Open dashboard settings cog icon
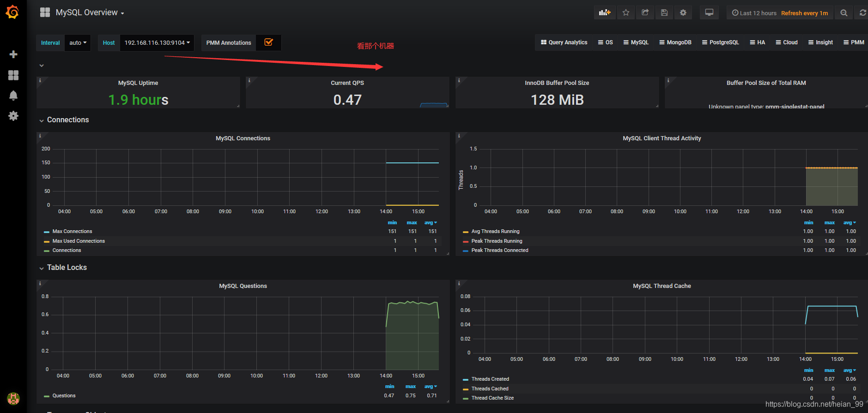Image resolution: width=868 pixels, height=413 pixels. pyautogui.click(x=683, y=13)
